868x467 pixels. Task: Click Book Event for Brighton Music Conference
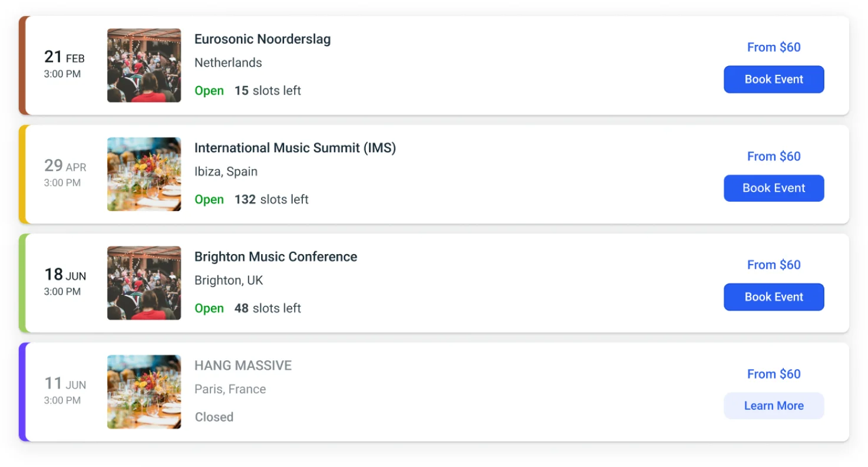click(x=774, y=297)
